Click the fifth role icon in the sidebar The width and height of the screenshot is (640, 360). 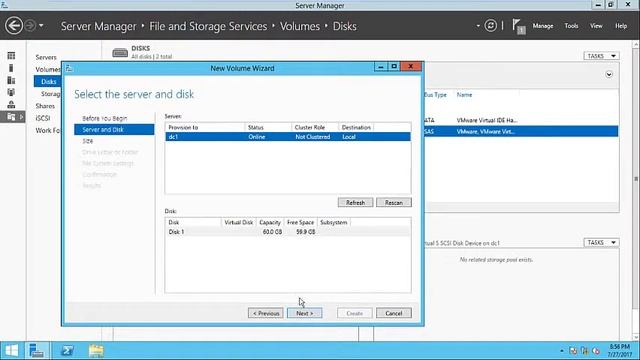11,104
